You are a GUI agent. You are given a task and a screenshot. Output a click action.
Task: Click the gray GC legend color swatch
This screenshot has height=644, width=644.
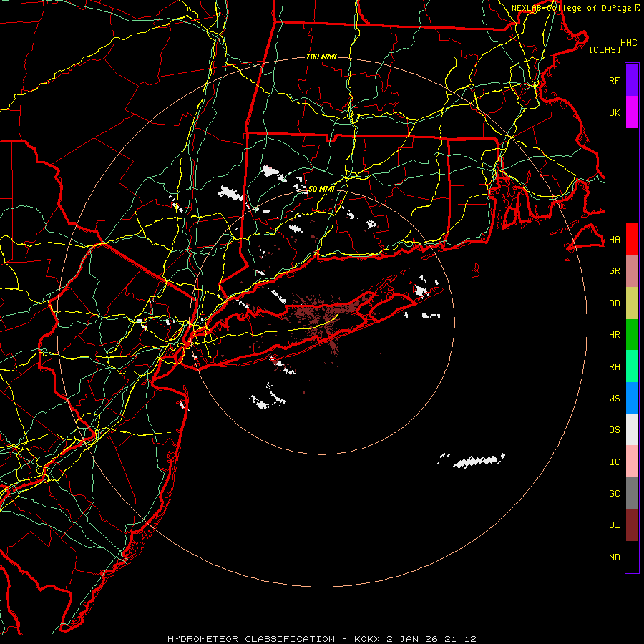point(632,493)
